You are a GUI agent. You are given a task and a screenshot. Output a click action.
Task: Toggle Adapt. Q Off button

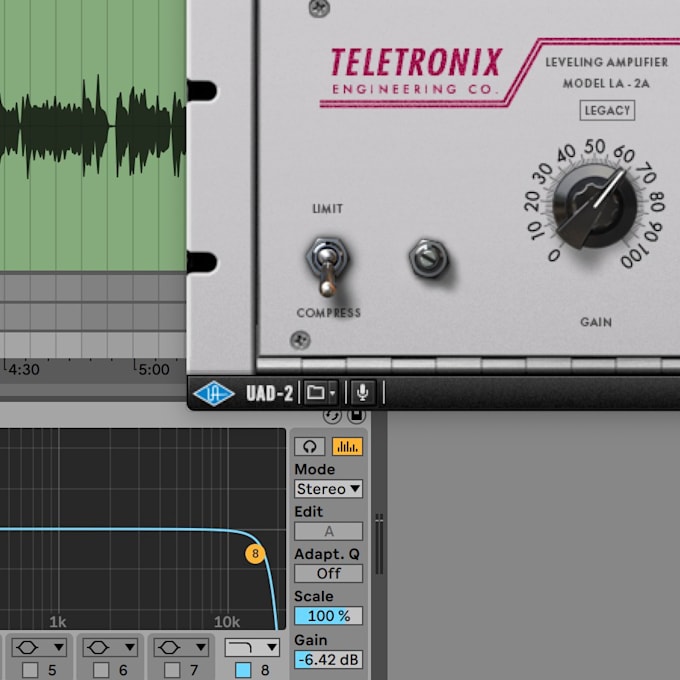pyautogui.click(x=328, y=573)
